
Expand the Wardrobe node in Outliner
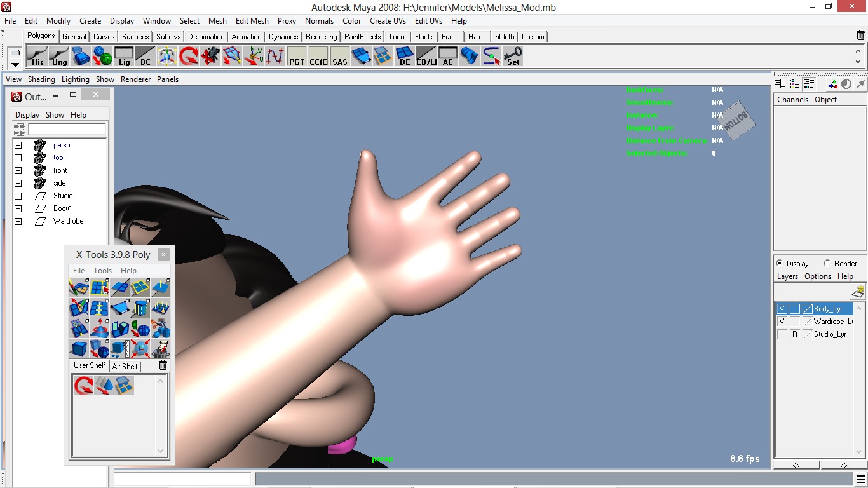(x=18, y=221)
